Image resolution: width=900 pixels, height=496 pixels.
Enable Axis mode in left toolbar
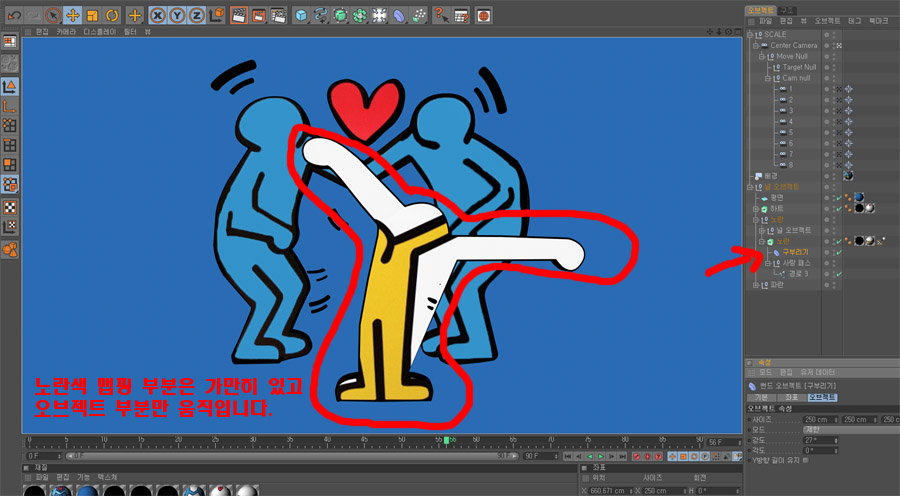click(x=10, y=106)
